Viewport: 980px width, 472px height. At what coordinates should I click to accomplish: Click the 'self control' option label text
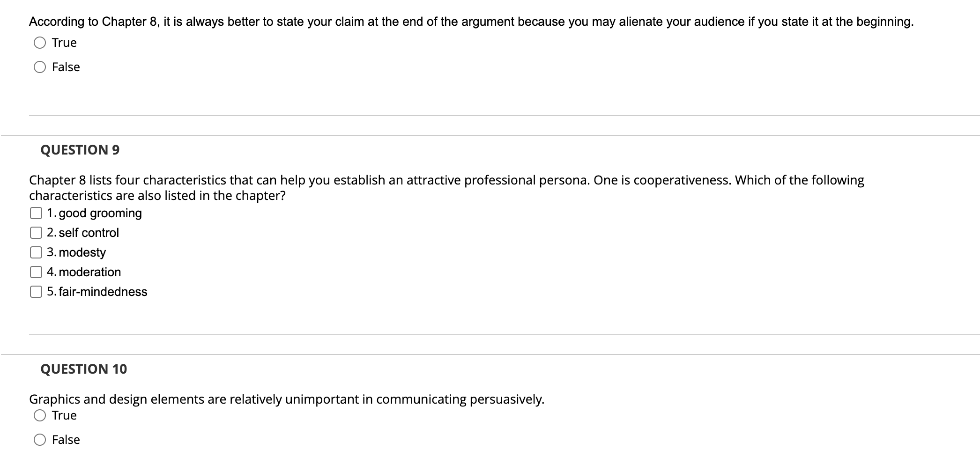89,233
